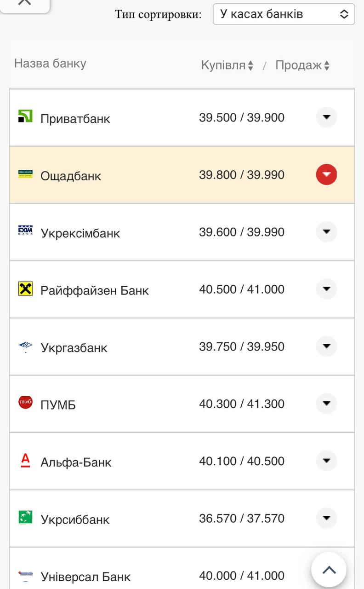Click the Альфа-Банк rate 40.100 / 40.500
This screenshot has width=364, height=589.
(x=242, y=461)
